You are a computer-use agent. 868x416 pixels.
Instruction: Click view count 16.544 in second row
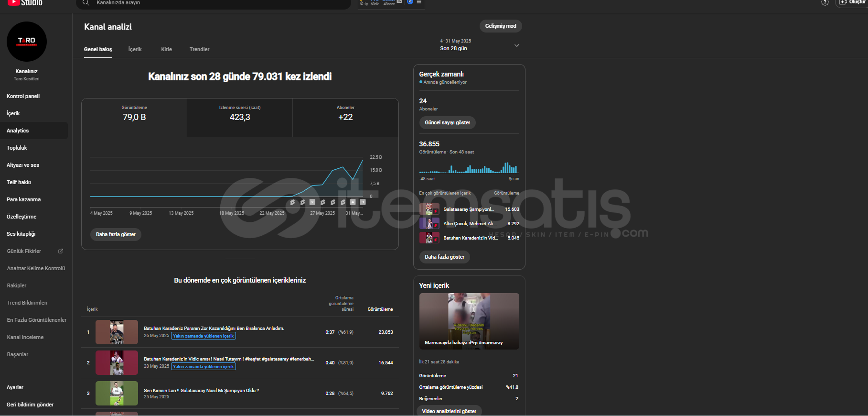[386, 362]
